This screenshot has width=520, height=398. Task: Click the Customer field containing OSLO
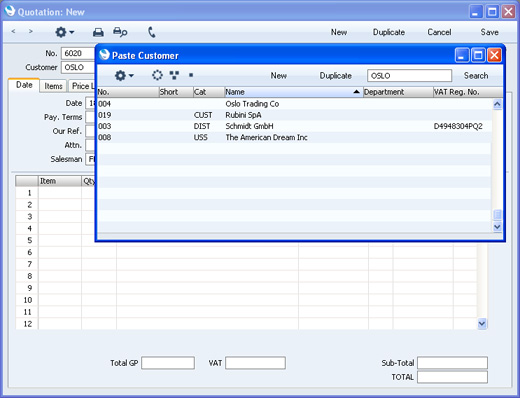(x=78, y=67)
